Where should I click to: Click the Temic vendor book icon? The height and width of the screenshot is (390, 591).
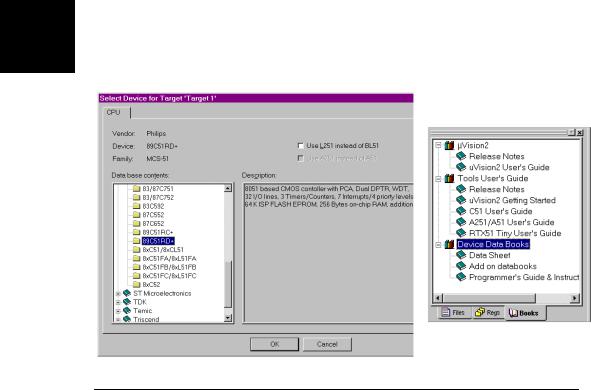[x=127, y=310]
